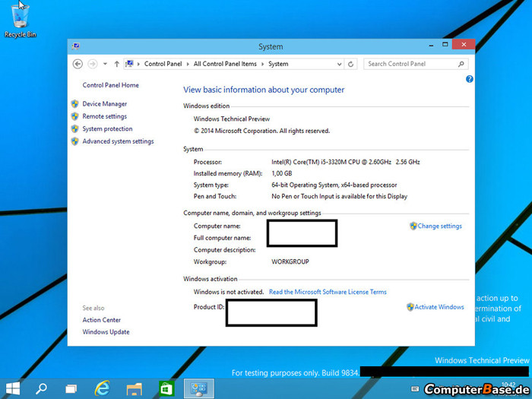Click the Task View taskbar button
This screenshot has height=399, width=532.
(x=71, y=388)
